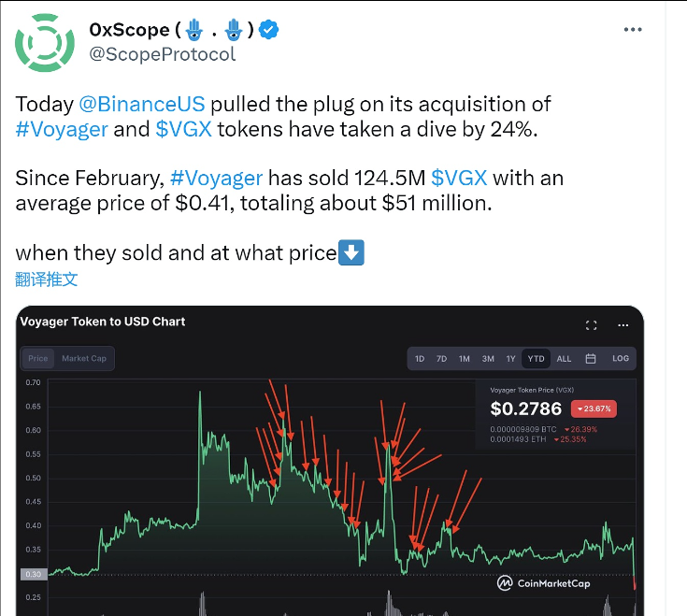Screen dimensions: 687x616
Task: Select the Price chart toggle
Action: tap(38, 359)
